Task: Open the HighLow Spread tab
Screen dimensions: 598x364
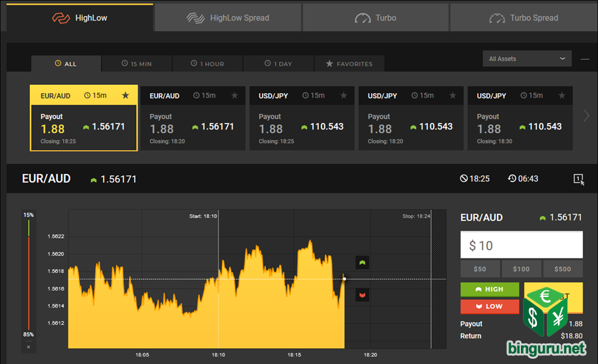Action: click(228, 18)
